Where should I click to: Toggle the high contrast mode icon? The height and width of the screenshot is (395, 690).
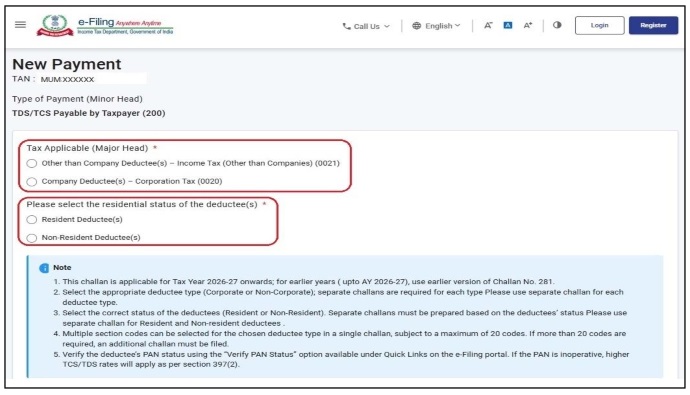557,25
